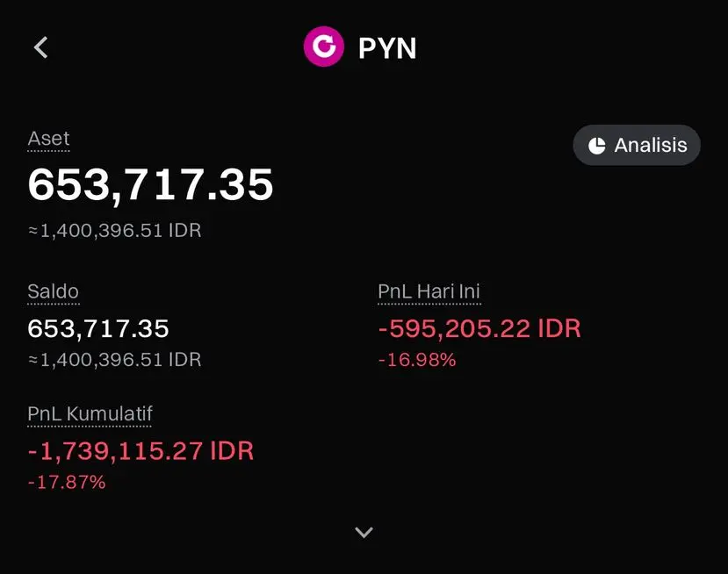Open the PnL Hari Ini info
Image resolution: width=728 pixels, height=574 pixels.
click(429, 291)
